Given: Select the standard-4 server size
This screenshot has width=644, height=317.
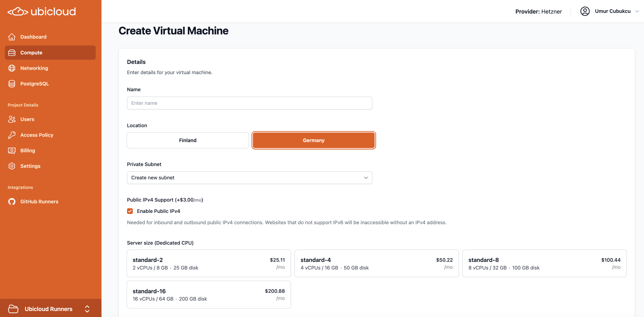Looking at the screenshot, I should pos(376,263).
